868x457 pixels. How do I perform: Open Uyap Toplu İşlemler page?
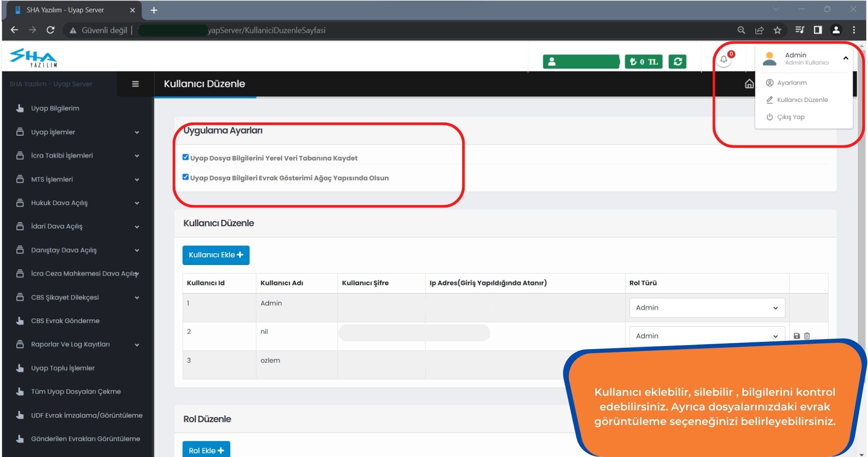pyautogui.click(x=63, y=368)
